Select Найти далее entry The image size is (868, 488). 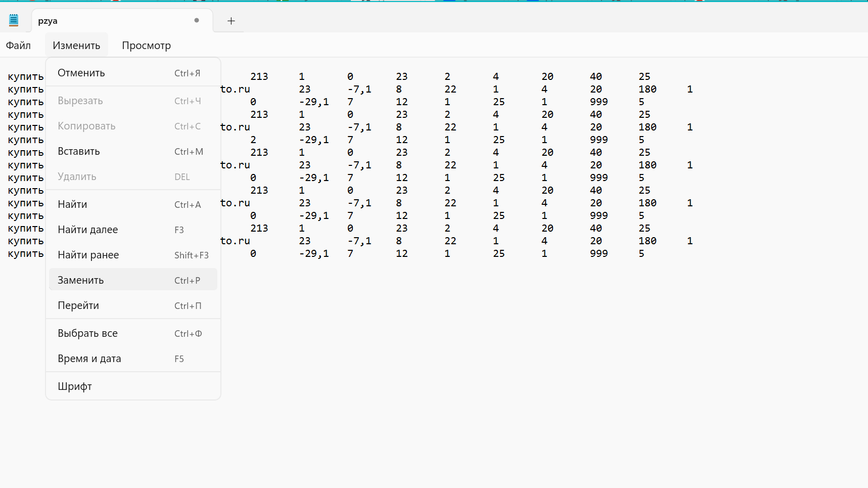133,230
